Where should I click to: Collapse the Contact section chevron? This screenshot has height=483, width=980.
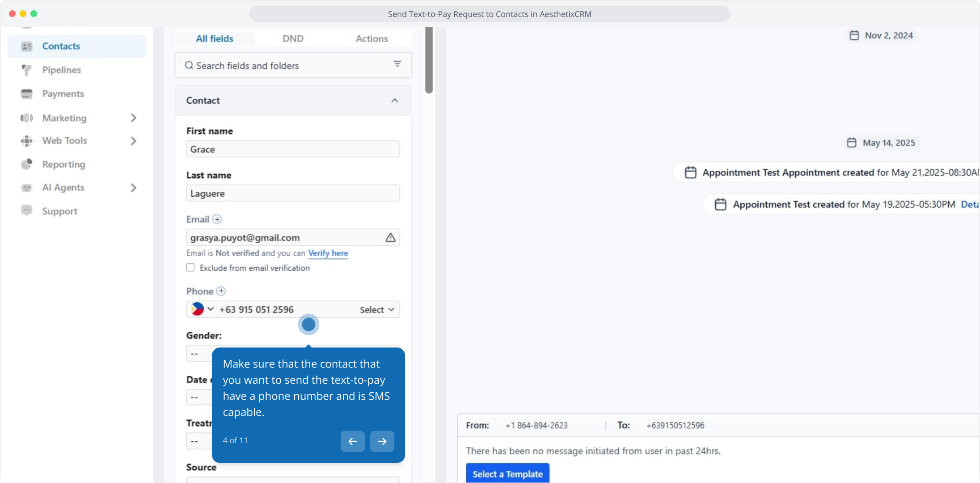tap(394, 101)
